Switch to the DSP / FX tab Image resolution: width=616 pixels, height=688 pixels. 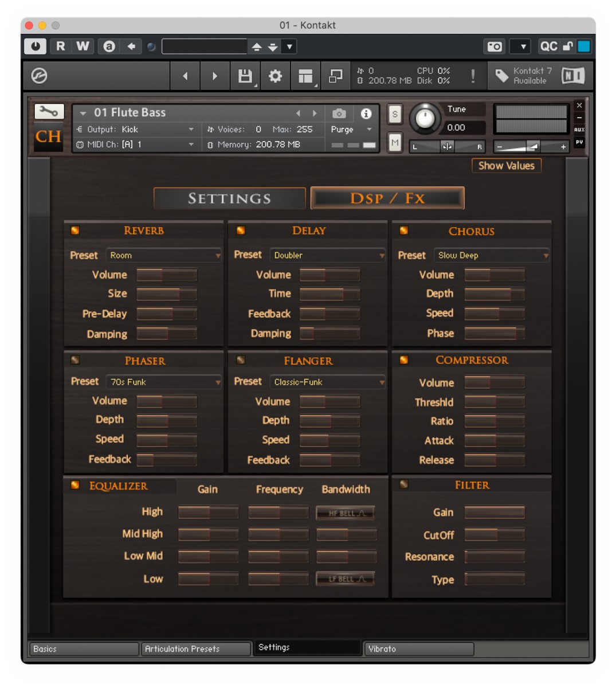coord(387,198)
